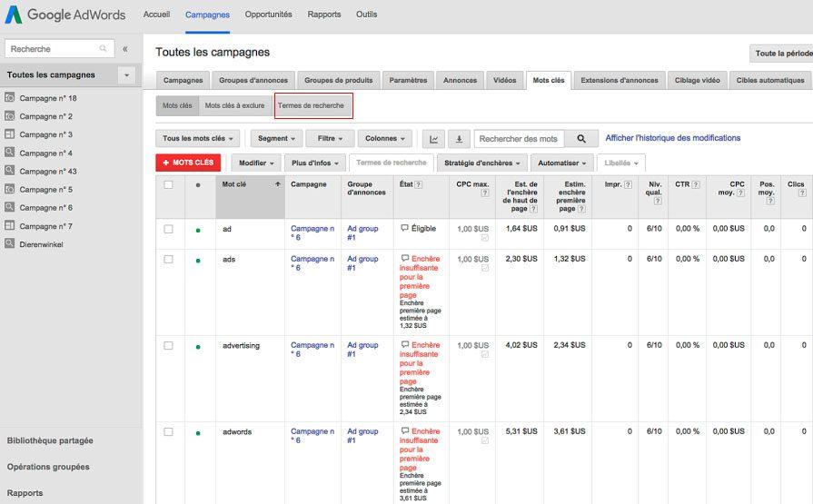The width and height of the screenshot is (813, 504).
Task: Open Opérations groupées in sidebar
Action: pyautogui.click(x=48, y=467)
